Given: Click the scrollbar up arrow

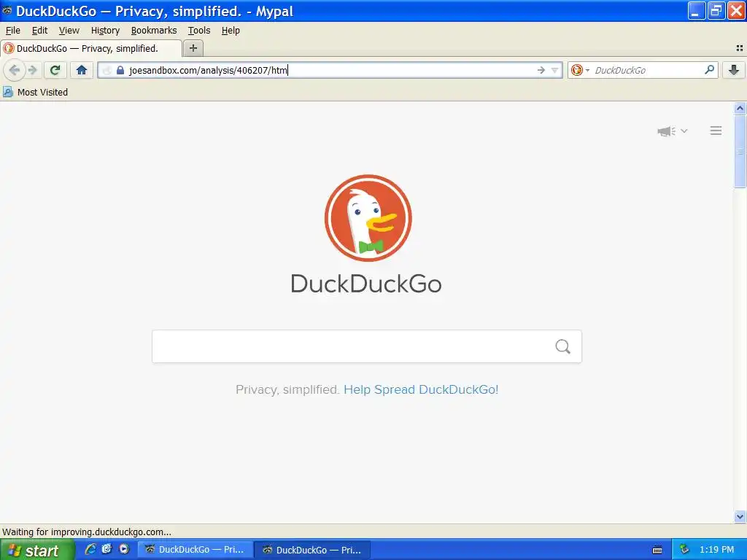Looking at the screenshot, I should point(740,109).
